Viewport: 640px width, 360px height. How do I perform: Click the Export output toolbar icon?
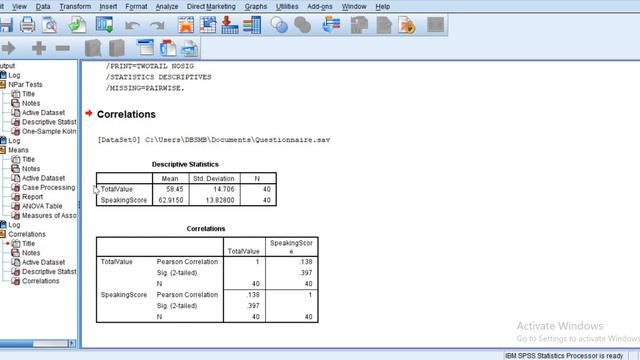[x=77, y=25]
